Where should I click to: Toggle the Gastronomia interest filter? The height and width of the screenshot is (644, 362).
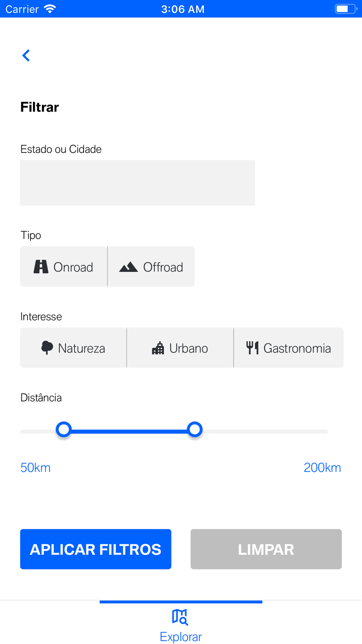coord(289,348)
